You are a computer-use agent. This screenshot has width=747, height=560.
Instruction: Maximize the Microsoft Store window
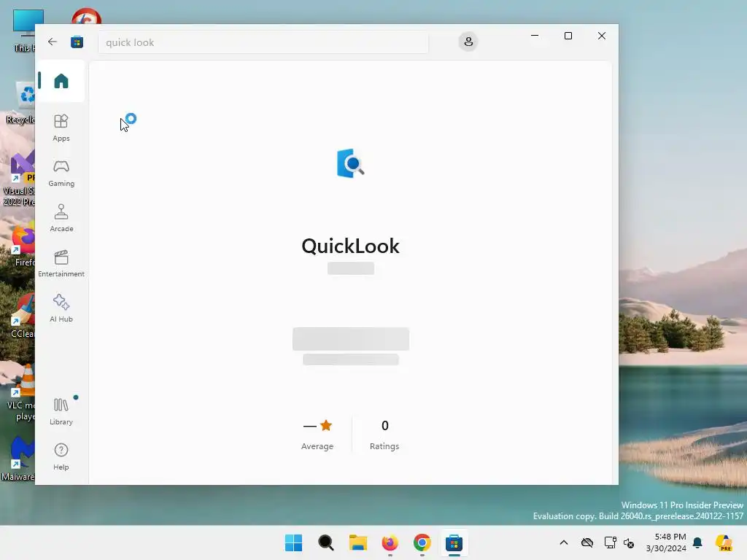(568, 36)
